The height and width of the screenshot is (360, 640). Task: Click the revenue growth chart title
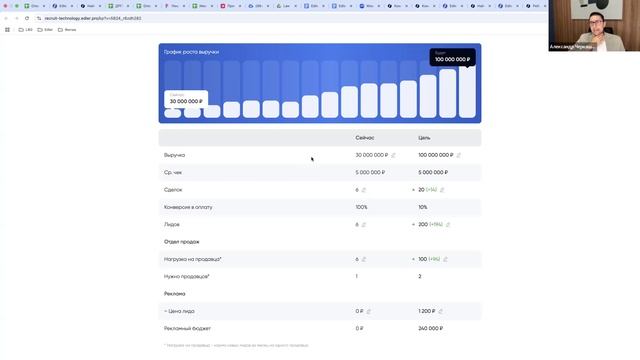pyautogui.click(x=191, y=52)
